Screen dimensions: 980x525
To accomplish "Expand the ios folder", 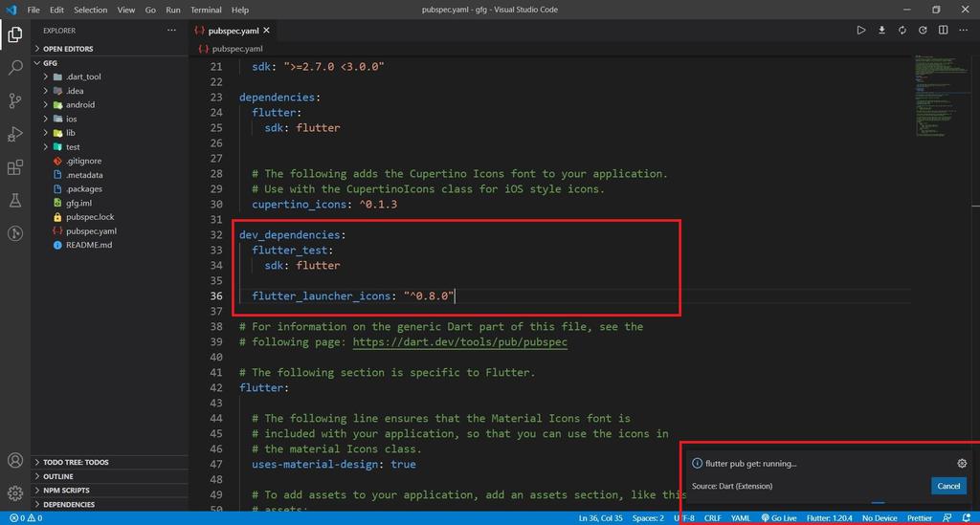I will pos(109,119).
